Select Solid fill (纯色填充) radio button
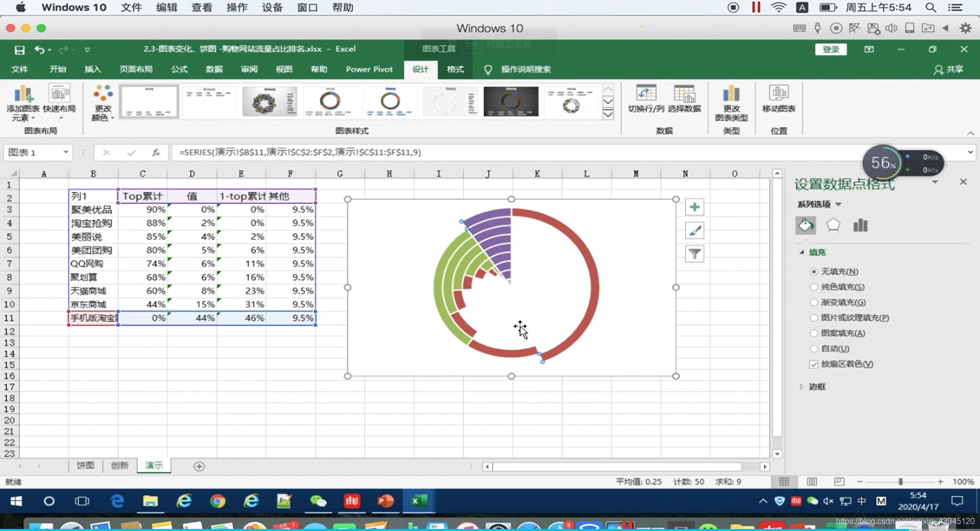The height and width of the screenshot is (531, 980). 814,287
